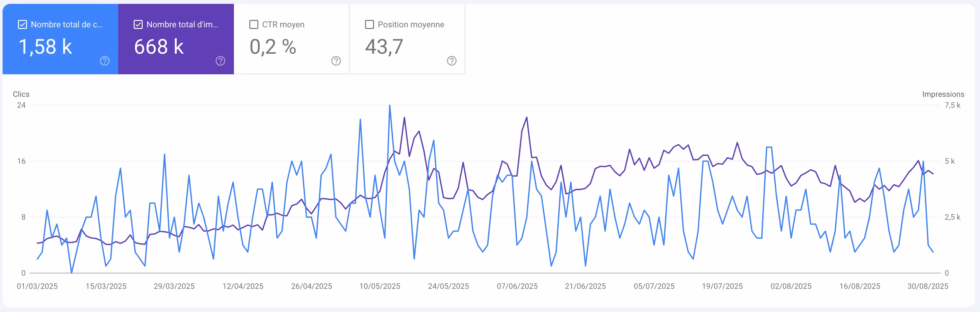The height and width of the screenshot is (312, 980).
Task: Click the 1,58 k total clicks value
Action: pyautogui.click(x=45, y=46)
